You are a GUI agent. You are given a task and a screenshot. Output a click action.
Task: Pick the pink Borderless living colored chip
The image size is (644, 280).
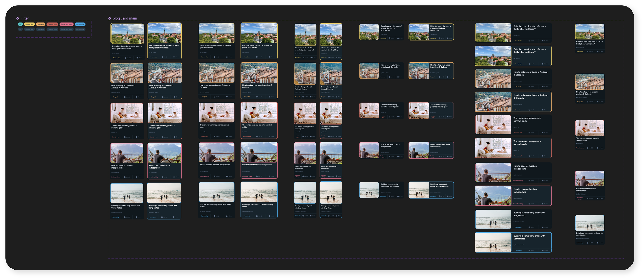tap(67, 24)
